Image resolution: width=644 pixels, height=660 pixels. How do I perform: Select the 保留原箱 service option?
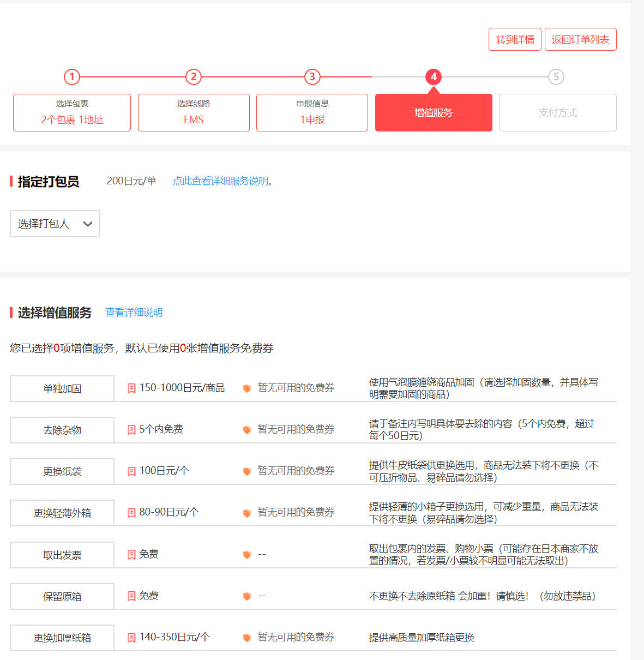(x=62, y=596)
